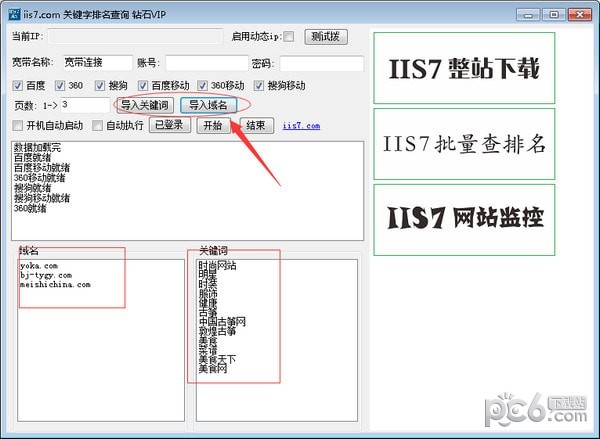
Task: Click the 开始 button
Action: (214, 125)
